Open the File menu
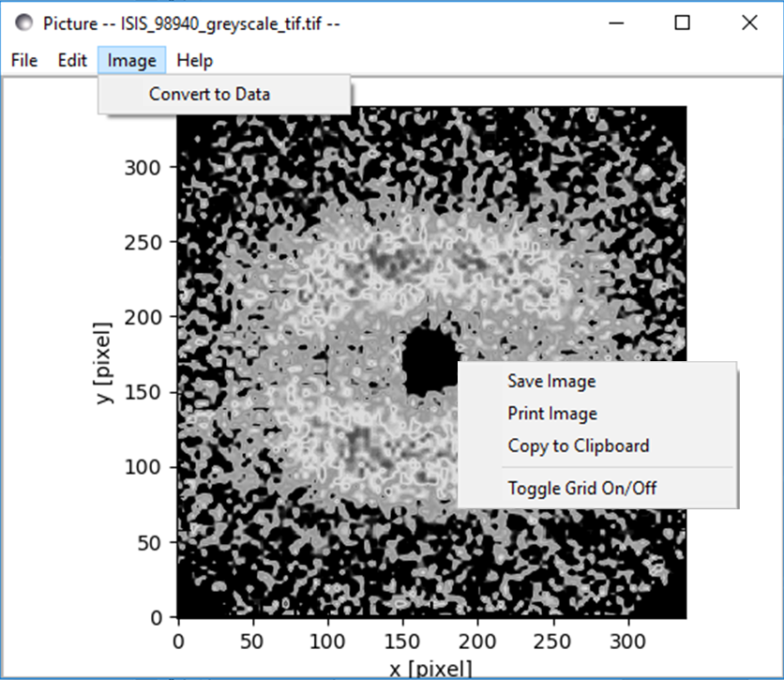Image resolution: width=784 pixels, height=680 pixels. (x=24, y=60)
